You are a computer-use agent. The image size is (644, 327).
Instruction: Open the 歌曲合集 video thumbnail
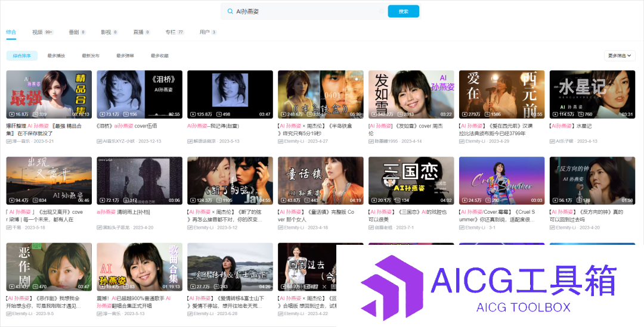click(x=140, y=267)
